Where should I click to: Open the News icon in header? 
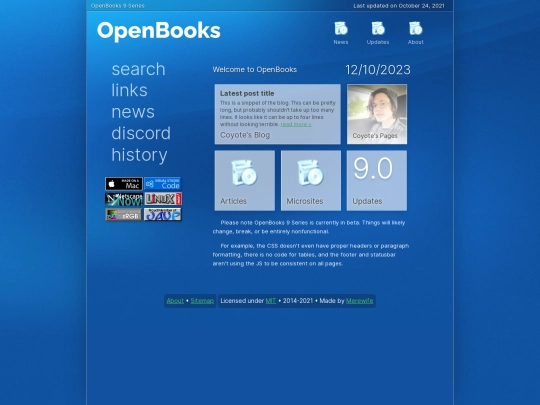pos(341,29)
